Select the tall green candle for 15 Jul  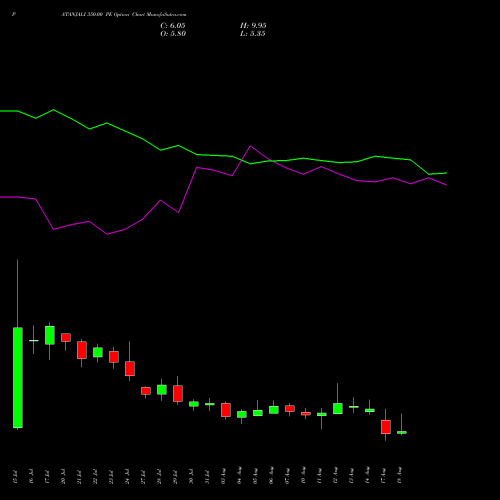point(18,377)
